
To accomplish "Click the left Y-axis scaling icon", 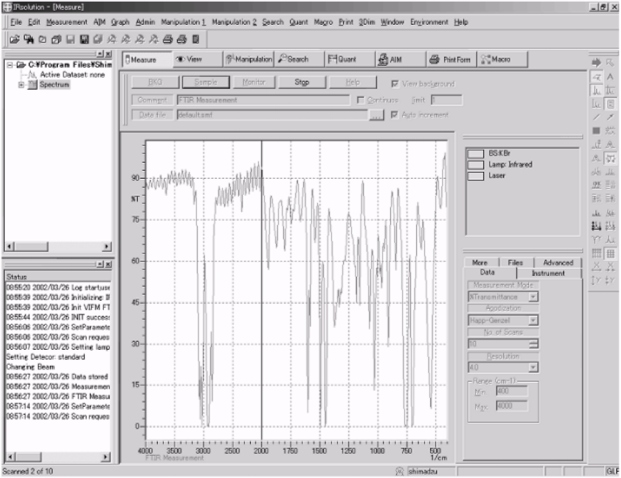I will point(596,280).
